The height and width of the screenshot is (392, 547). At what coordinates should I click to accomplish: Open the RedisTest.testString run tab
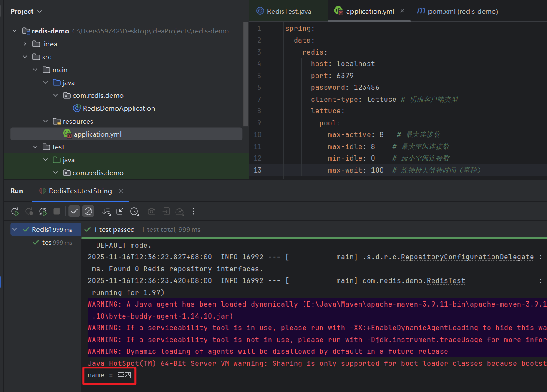(x=80, y=191)
